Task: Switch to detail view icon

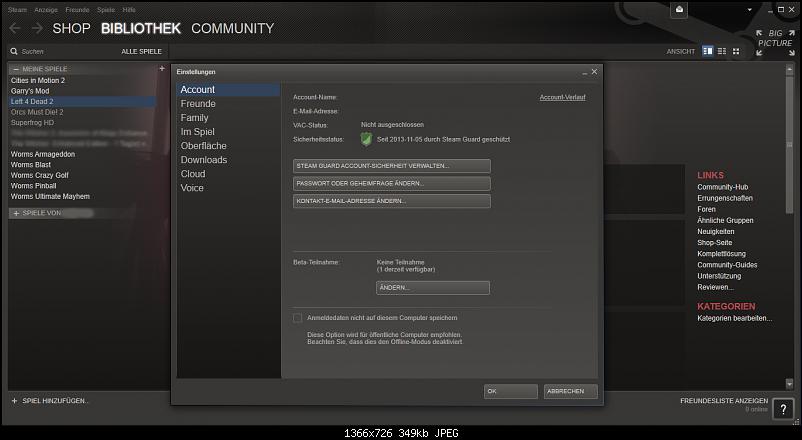Action: click(x=708, y=51)
